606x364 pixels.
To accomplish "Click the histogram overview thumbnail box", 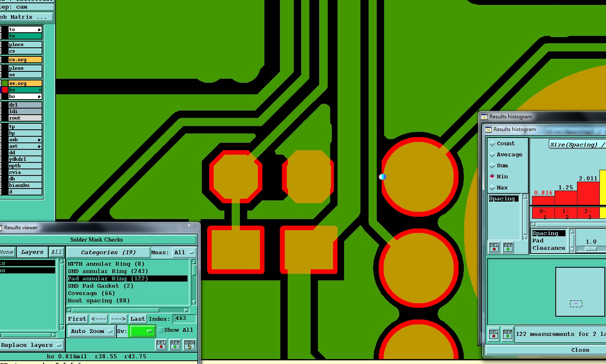I will coord(580,291).
